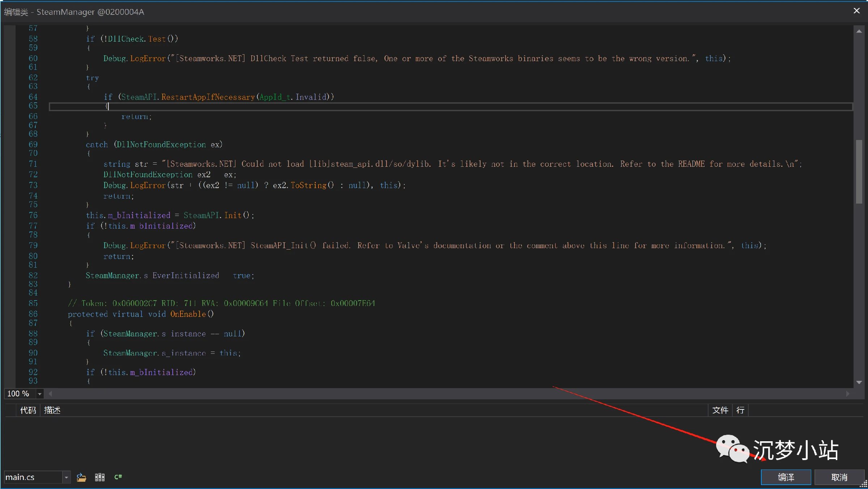
Task: Click the vertical scrollbar down arrow
Action: pos(859,382)
